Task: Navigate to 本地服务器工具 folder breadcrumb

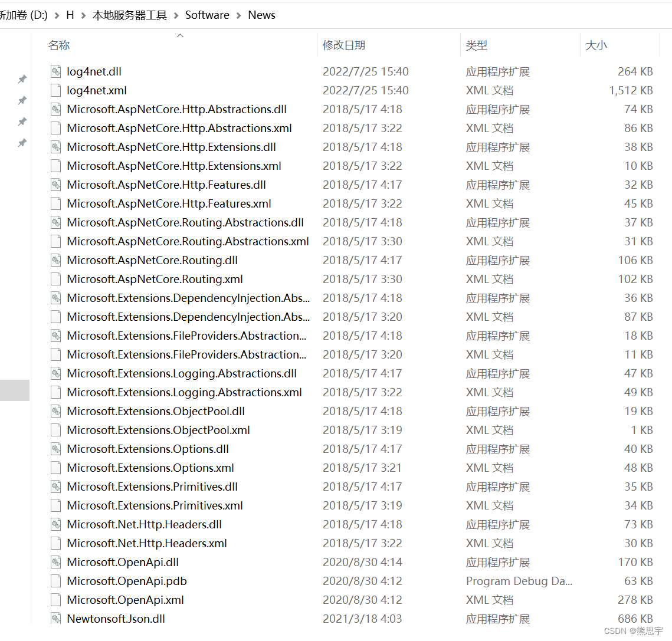Action: point(130,15)
